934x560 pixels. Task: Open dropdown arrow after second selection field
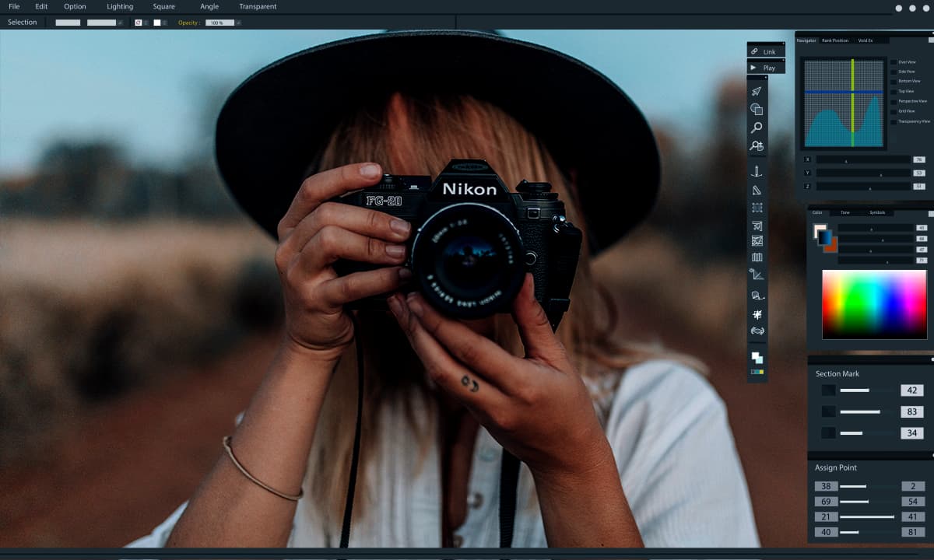(x=120, y=23)
